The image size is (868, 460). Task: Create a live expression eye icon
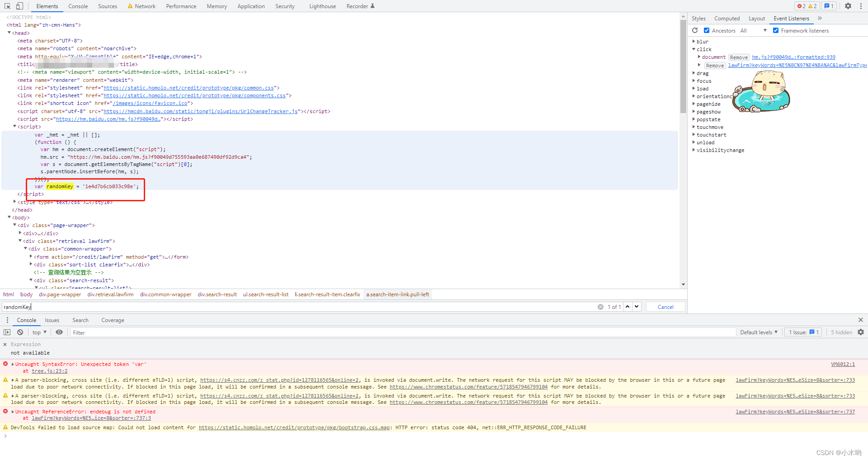tap(59, 332)
